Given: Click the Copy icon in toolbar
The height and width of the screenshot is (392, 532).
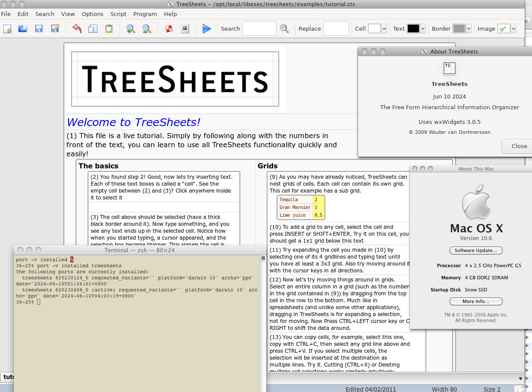Looking at the screenshot, I should click(93, 28).
